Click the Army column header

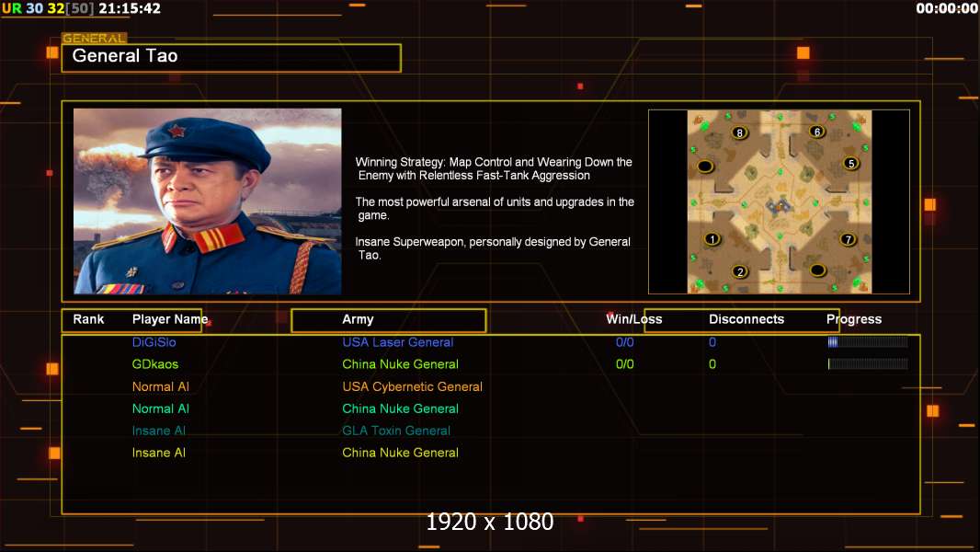[x=358, y=319]
